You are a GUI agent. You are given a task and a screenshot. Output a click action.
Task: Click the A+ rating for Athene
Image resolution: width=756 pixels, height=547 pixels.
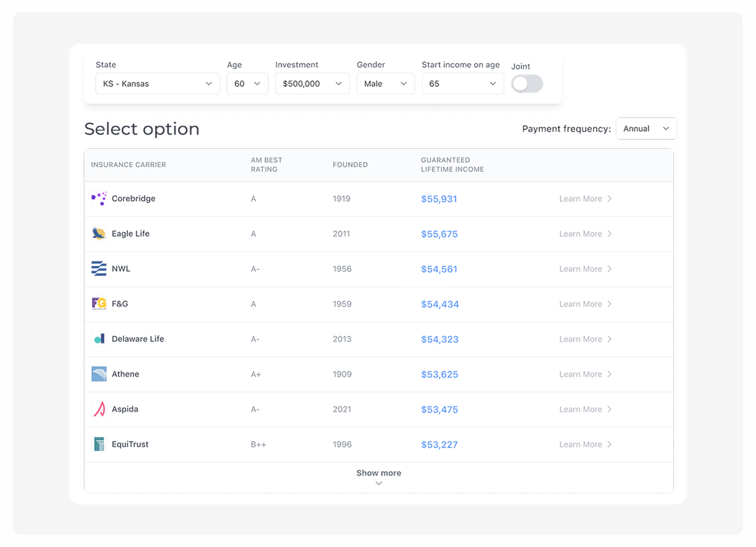[256, 374]
